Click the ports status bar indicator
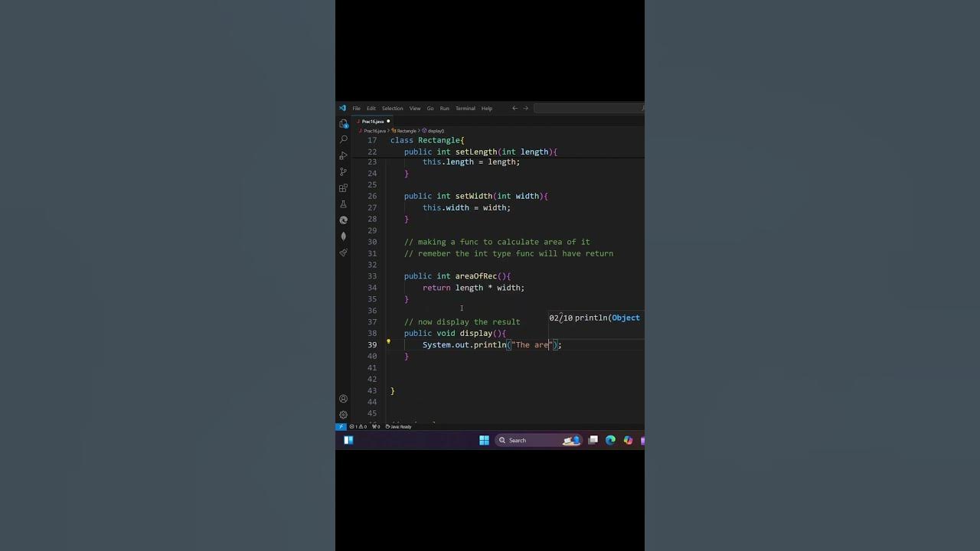 coord(376,426)
